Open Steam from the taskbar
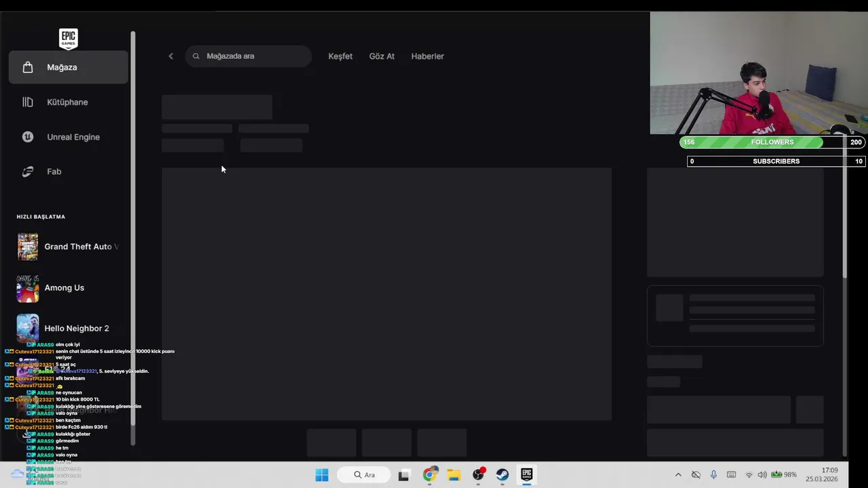 pos(502,475)
